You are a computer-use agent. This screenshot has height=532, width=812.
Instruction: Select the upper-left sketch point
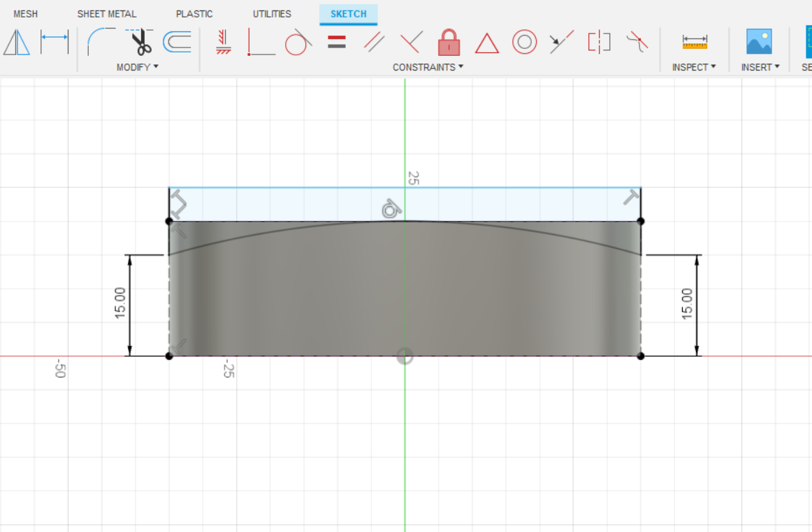tap(169, 221)
